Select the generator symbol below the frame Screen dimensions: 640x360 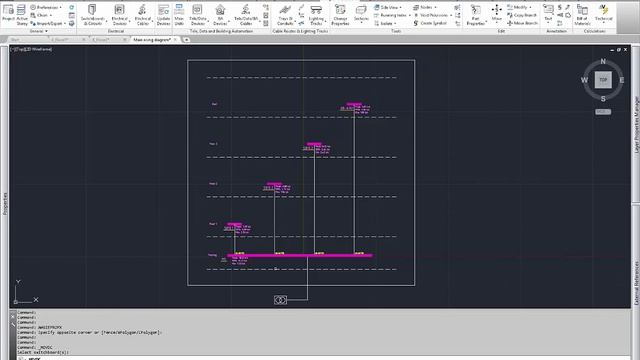[x=280, y=300]
